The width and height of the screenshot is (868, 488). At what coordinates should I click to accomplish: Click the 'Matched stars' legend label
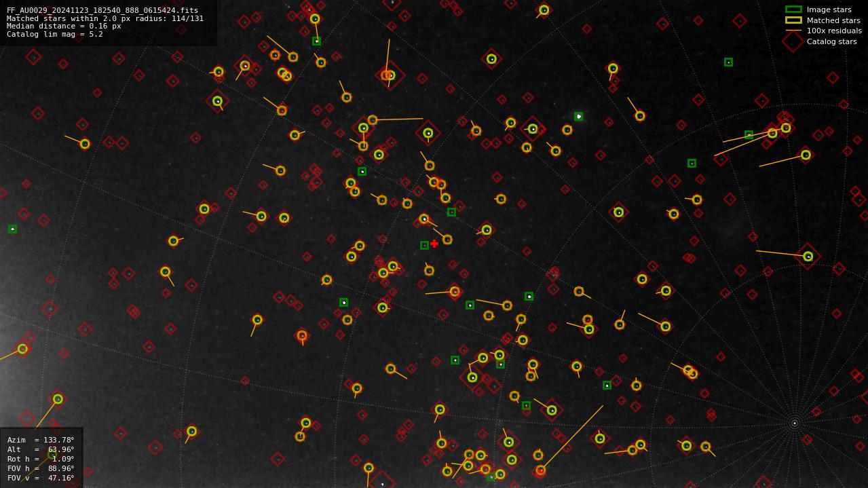(x=833, y=20)
